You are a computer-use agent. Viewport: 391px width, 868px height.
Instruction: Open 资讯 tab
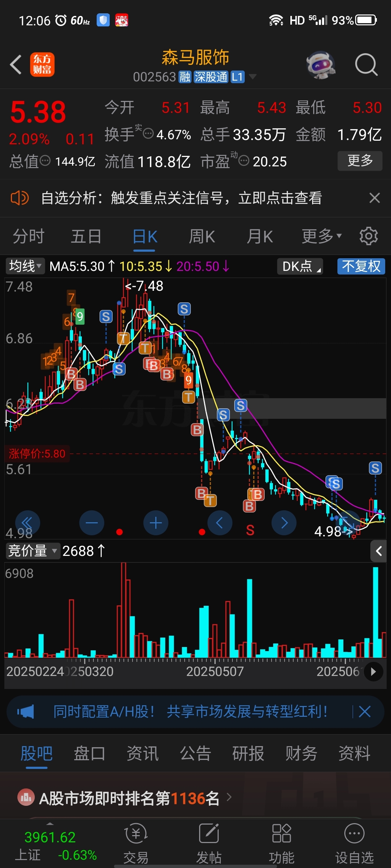coord(143,754)
